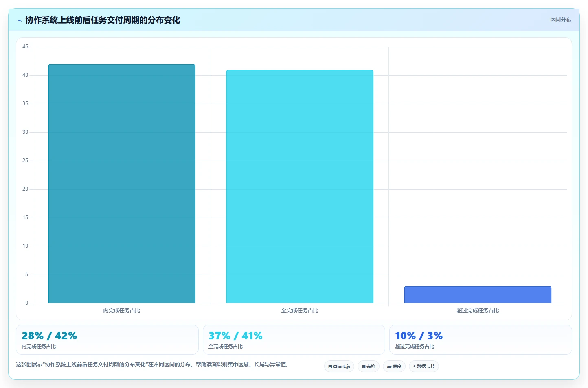The height and width of the screenshot is (388, 588).
Task: Open the 10% / 3% stat card
Action: 480,340
